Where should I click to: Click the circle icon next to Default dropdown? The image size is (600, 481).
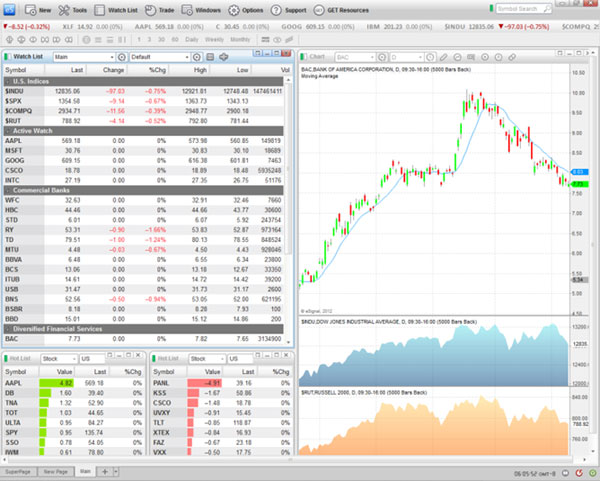point(197,57)
